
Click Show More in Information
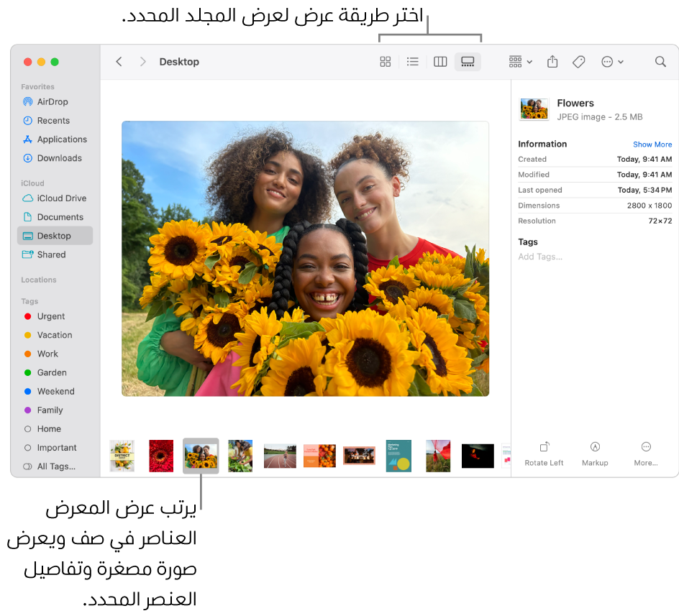point(652,144)
